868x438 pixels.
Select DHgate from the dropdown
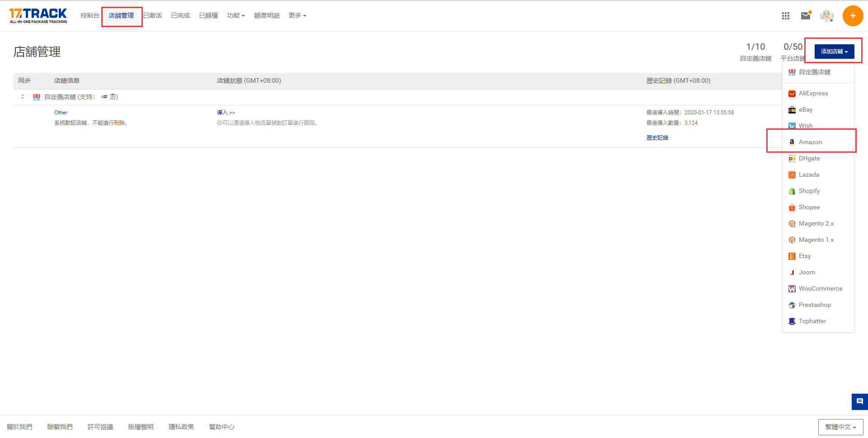(x=818, y=158)
